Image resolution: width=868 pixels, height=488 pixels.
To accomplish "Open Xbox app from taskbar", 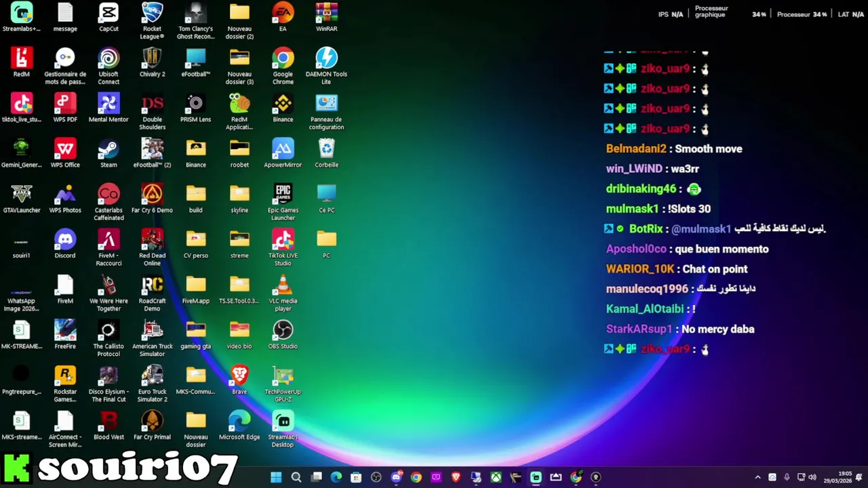I will click(x=496, y=477).
